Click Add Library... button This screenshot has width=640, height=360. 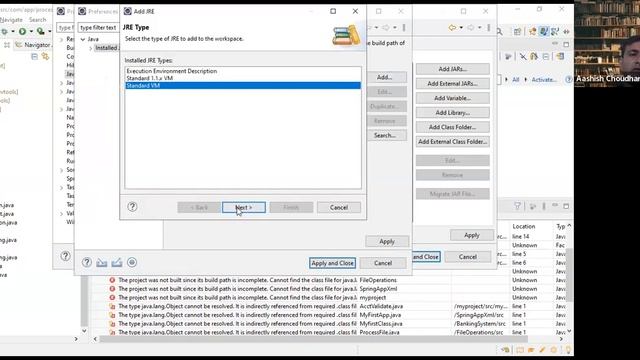pyautogui.click(x=453, y=112)
